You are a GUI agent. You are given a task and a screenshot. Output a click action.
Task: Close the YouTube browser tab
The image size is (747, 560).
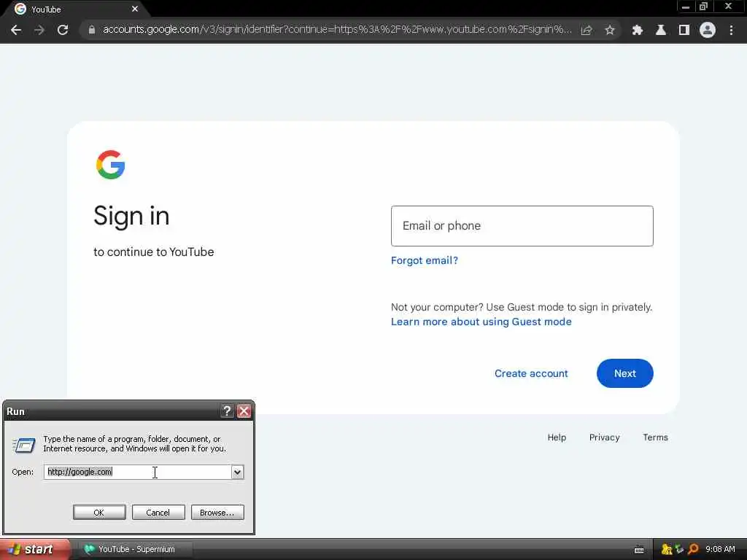point(135,9)
